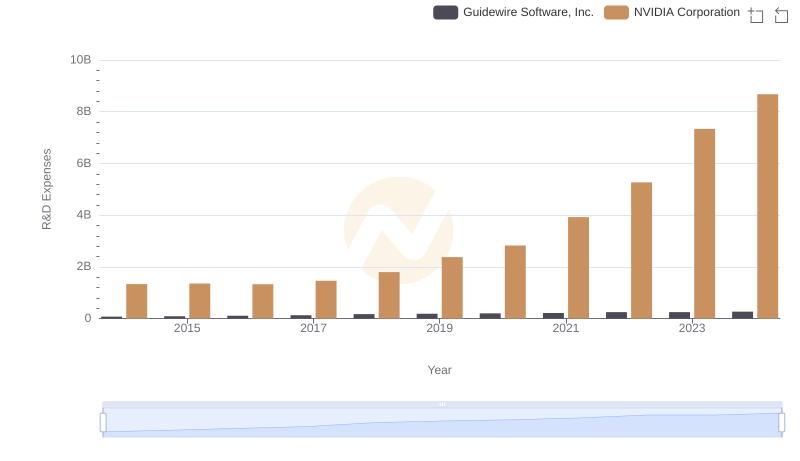Toggle NVIDIA Corporation legend swatch
Image resolution: width=800 pixels, height=461 pixels.
pos(616,12)
